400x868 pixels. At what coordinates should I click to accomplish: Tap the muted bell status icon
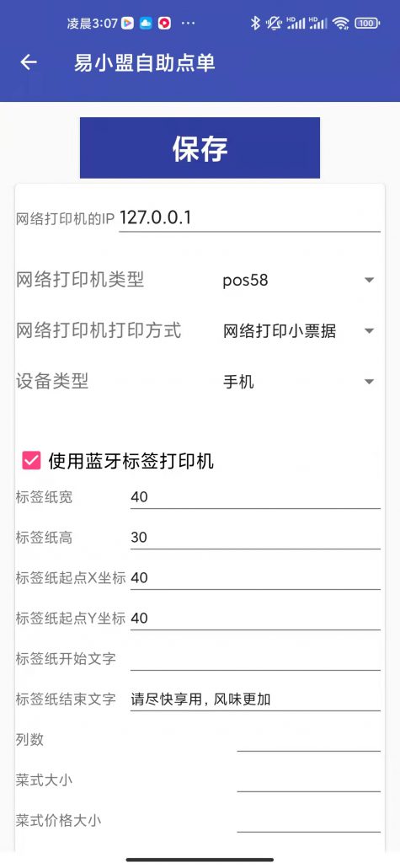pyautogui.click(x=274, y=23)
